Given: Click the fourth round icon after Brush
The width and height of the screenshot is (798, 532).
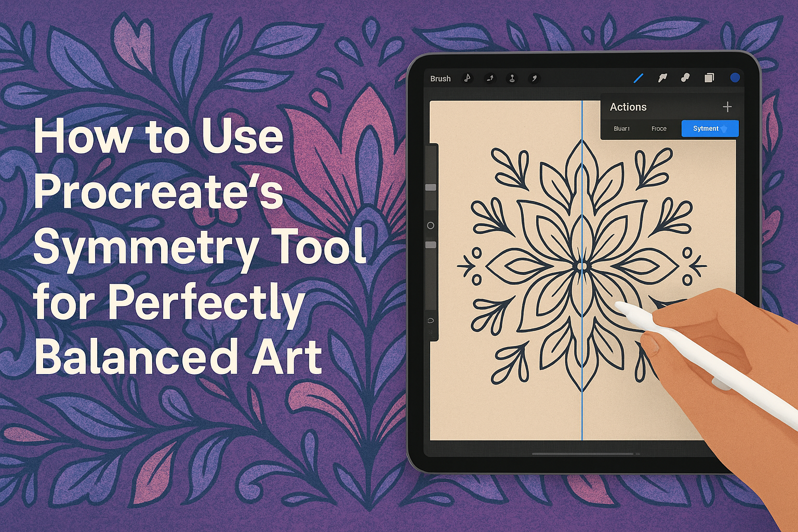Looking at the screenshot, I should click(x=534, y=78).
